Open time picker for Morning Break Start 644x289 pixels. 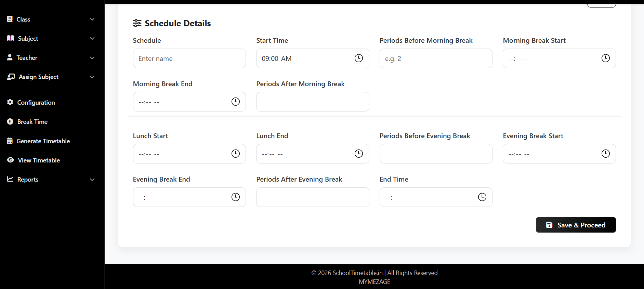click(605, 58)
